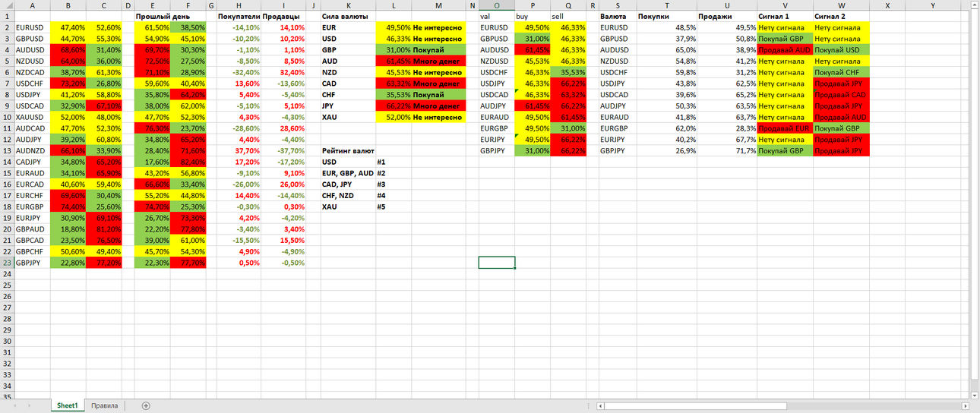Click horizontal scrollbar right arrow

tap(966, 406)
